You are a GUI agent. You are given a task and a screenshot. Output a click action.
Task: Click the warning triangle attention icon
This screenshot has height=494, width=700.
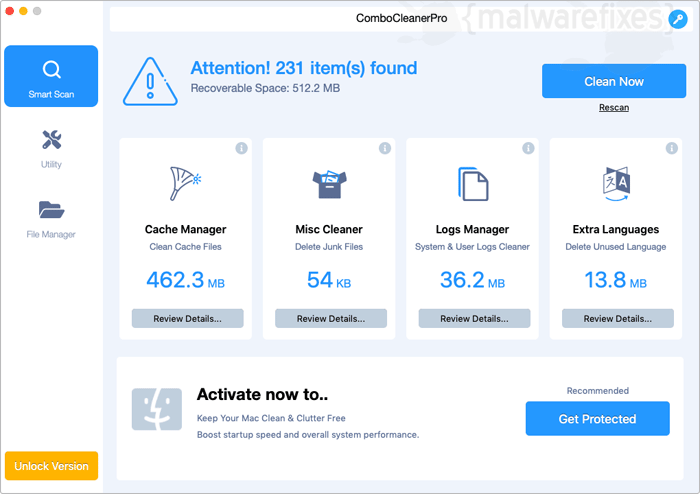(x=150, y=82)
